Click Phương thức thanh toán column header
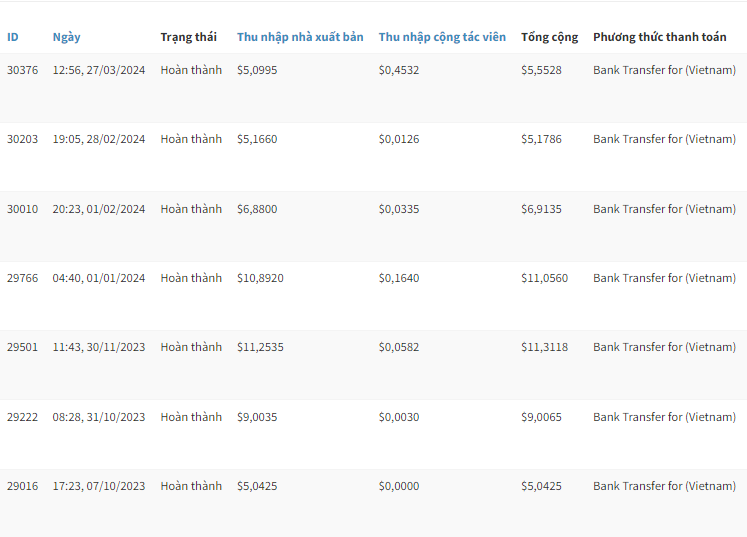 tap(659, 37)
